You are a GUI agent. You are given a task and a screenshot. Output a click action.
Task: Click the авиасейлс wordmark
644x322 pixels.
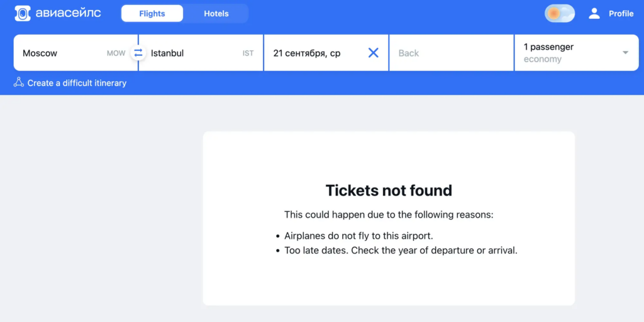[68, 13]
